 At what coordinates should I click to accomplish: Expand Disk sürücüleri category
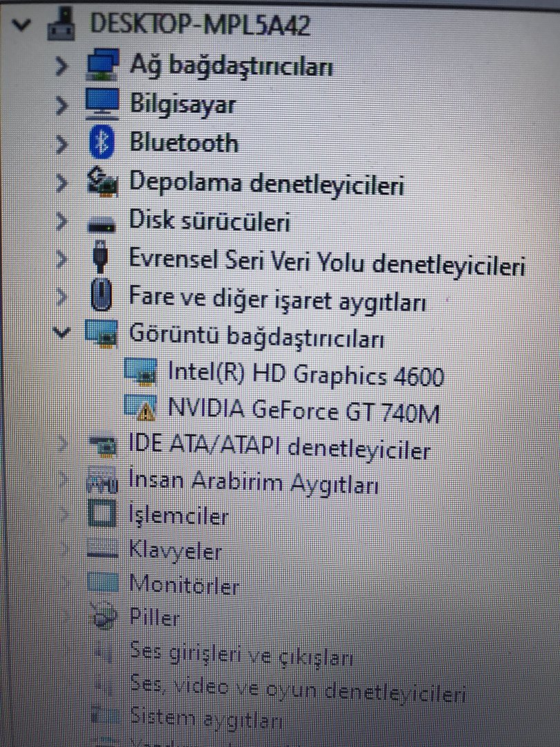point(61,221)
